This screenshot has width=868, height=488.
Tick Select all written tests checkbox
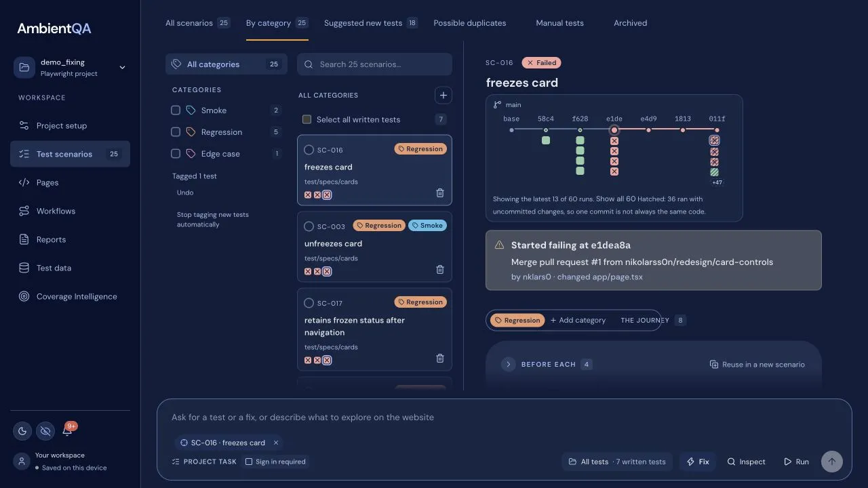pyautogui.click(x=307, y=119)
